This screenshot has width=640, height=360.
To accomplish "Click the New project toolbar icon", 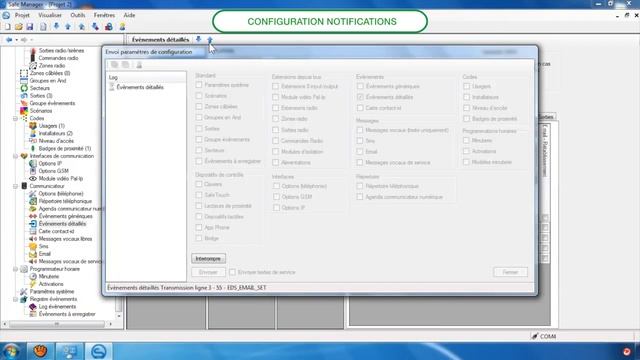I will click(x=8, y=27).
